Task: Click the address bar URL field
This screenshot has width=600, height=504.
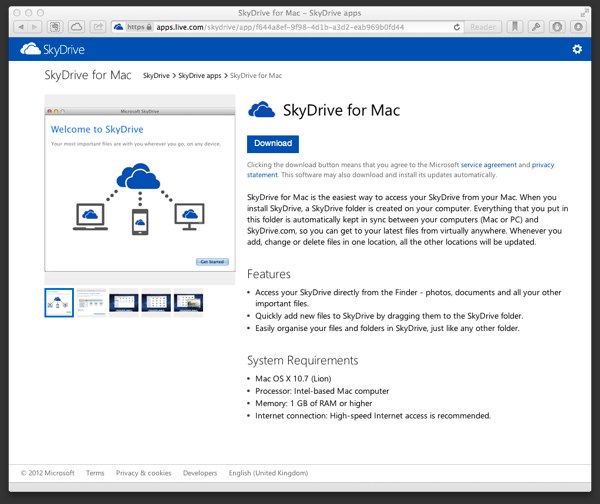Action: (287, 27)
